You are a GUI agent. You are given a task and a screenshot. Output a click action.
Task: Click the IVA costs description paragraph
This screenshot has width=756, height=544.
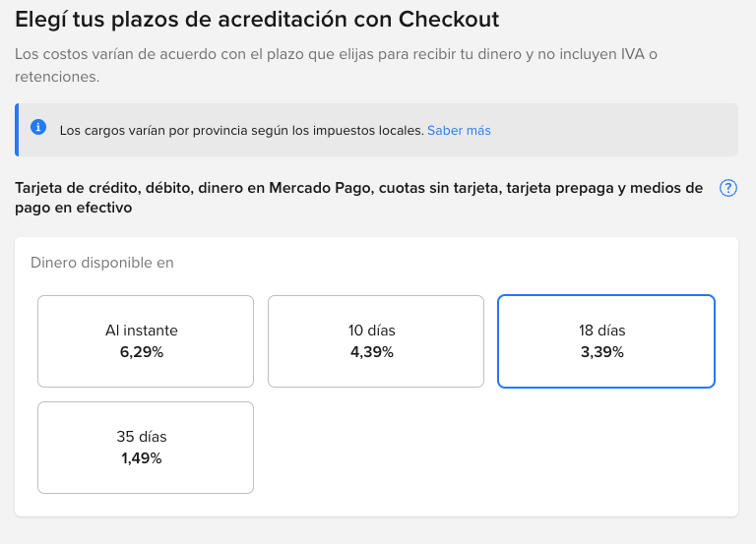tap(336, 65)
